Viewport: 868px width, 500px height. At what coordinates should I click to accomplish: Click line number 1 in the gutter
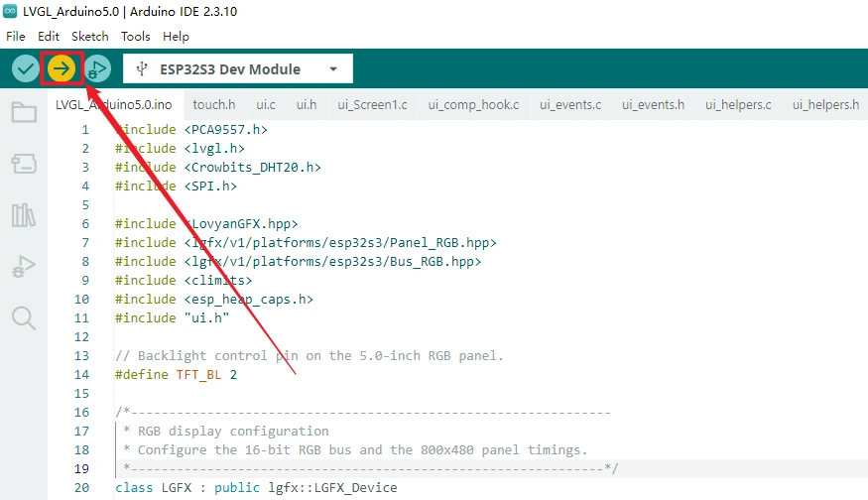tap(85, 130)
